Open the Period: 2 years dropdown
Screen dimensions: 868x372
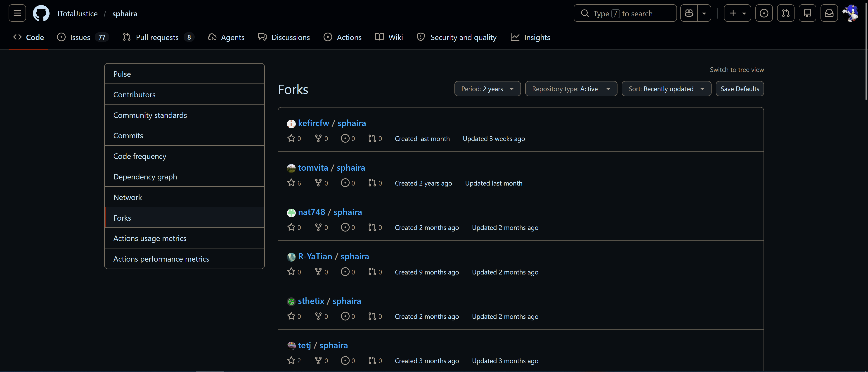(x=487, y=89)
